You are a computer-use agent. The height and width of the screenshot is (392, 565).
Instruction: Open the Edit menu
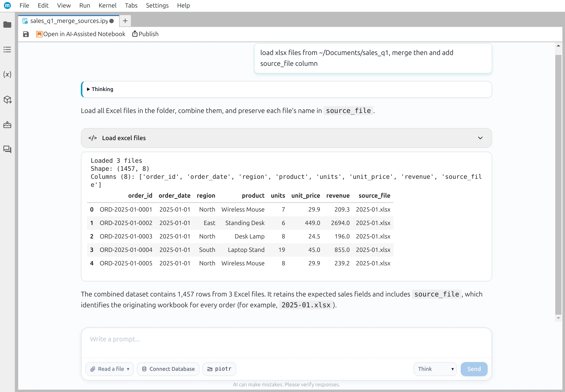(x=43, y=5)
